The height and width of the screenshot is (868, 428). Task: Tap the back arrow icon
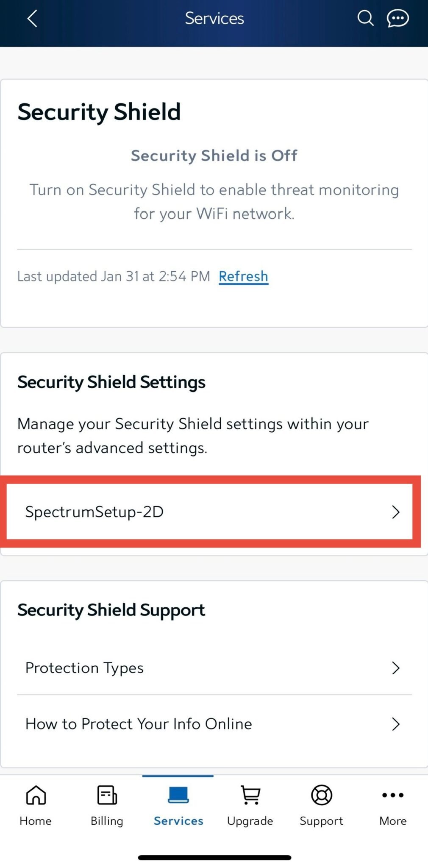(33, 19)
